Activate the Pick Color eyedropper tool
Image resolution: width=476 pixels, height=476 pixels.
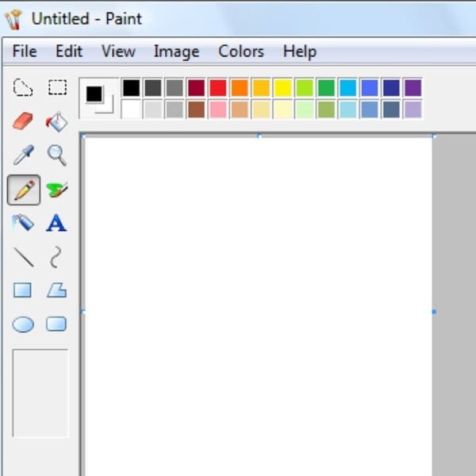click(24, 155)
